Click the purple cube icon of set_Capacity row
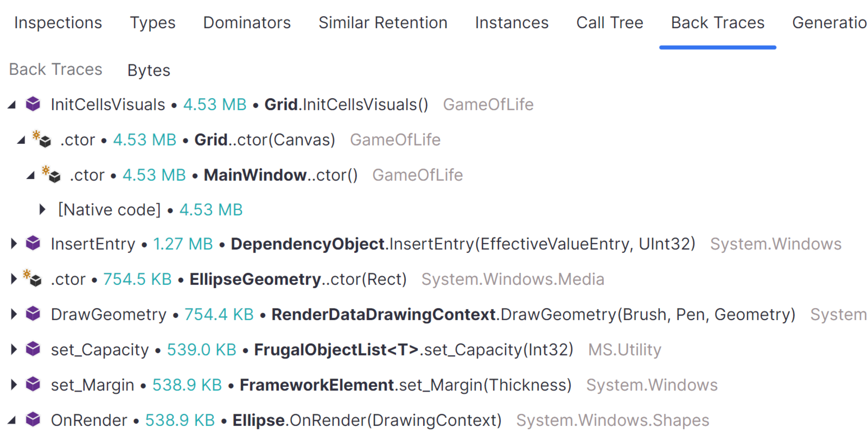The image size is (868, 434). point(33,349)
